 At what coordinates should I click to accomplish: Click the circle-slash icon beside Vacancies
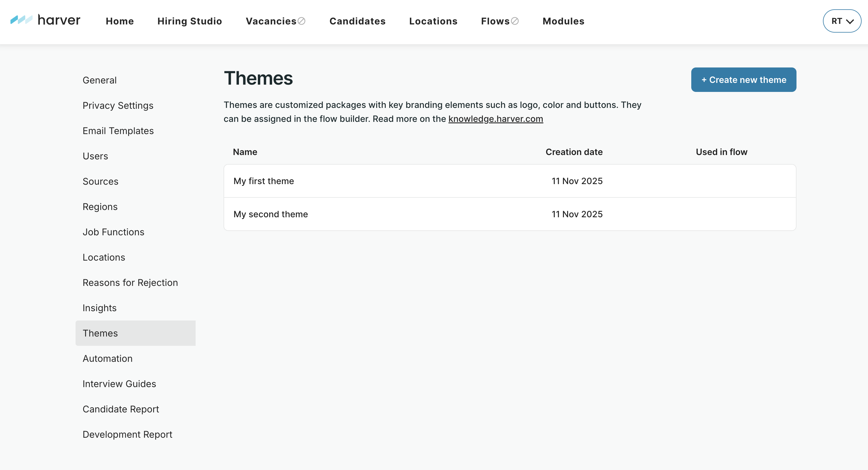[x=301, y=21]
